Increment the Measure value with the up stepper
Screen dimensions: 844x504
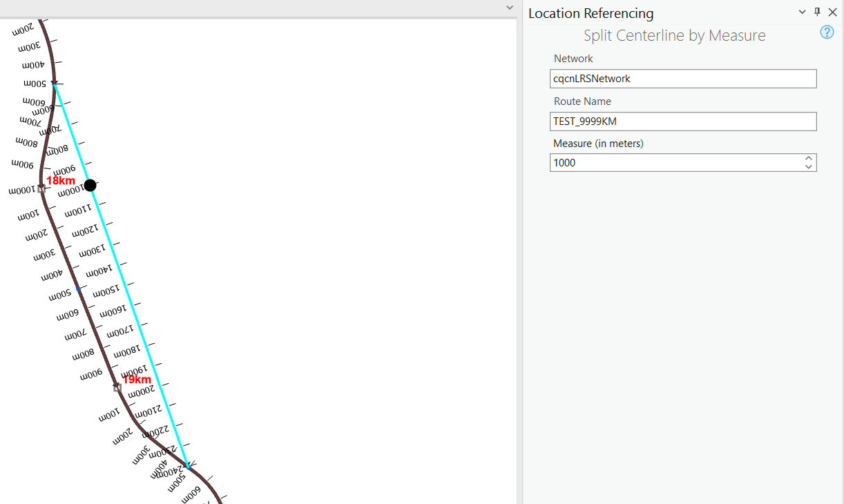808,158
